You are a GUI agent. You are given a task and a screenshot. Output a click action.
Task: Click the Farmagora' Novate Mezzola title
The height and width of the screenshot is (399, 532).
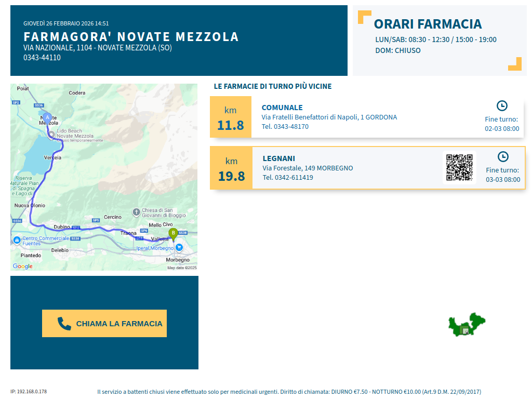click(x=131, y=37)
